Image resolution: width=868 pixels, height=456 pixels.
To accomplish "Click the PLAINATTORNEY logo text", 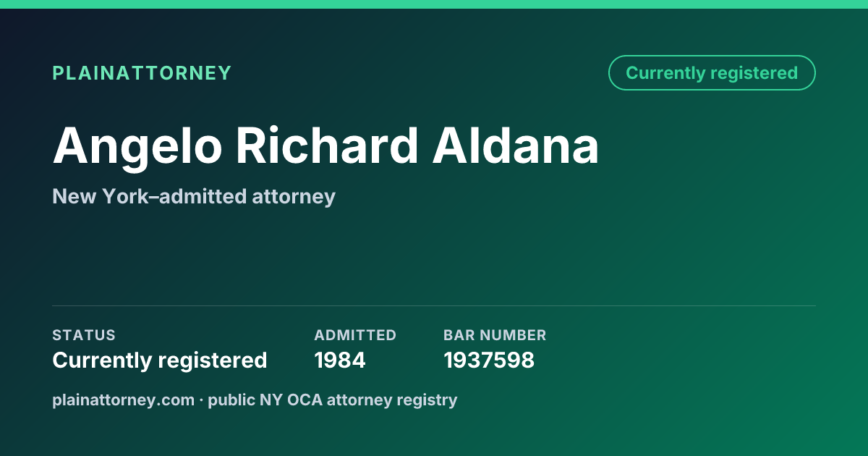I will [x=142, y=73].
